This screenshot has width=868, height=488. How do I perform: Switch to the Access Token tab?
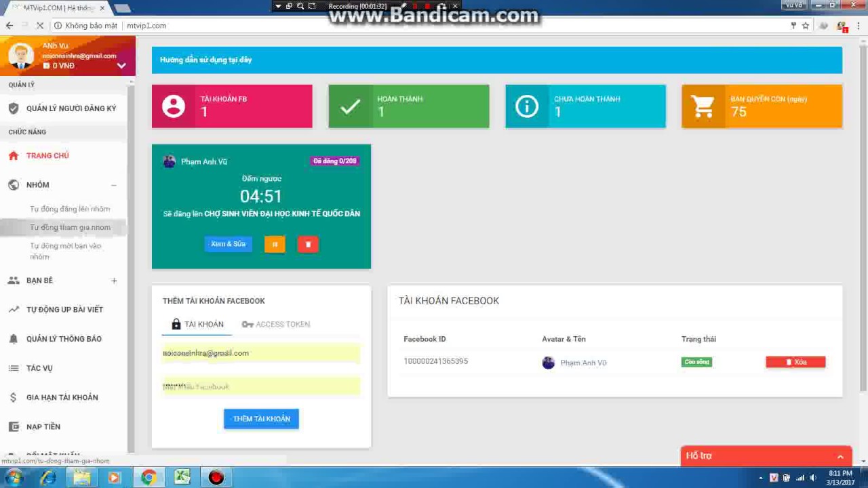point(276,325)
